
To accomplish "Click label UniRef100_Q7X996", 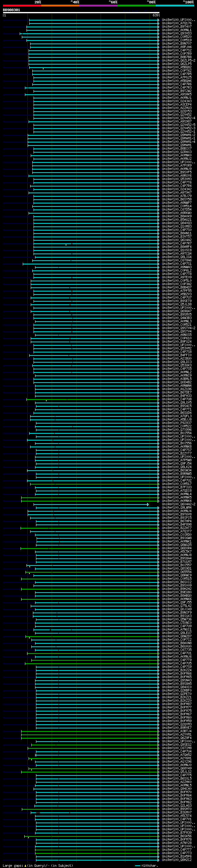I will (176, 430).
